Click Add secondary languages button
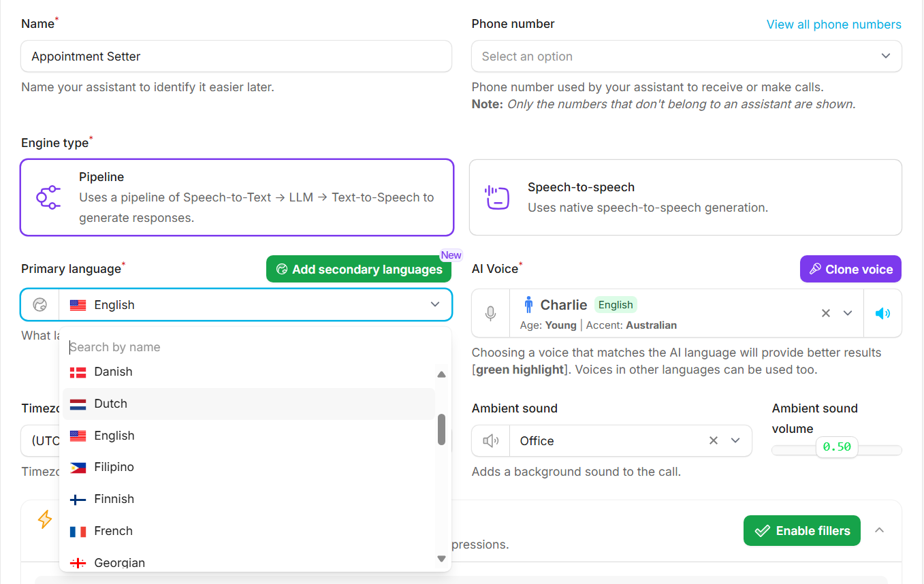The width and height of the screenshot is (924, 584). click(359, 270)
